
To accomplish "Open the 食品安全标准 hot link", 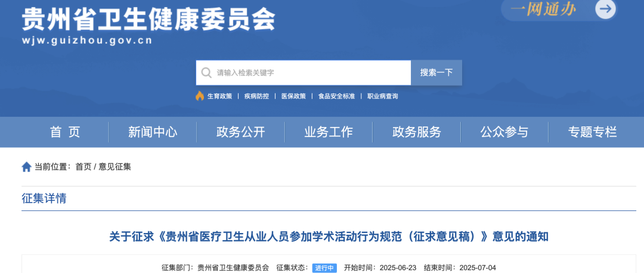I will (336, 96).
